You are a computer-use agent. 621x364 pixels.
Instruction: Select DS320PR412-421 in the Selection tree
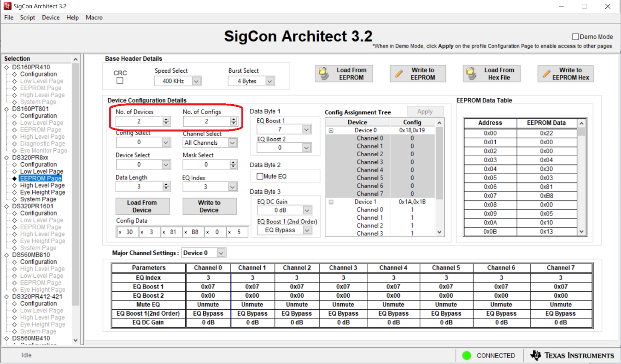pyautogui.click(x=37, y=296)
